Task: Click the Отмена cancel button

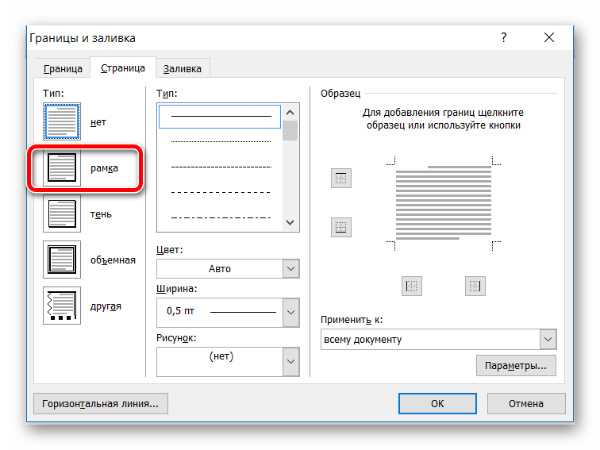Action: [526, 404]
